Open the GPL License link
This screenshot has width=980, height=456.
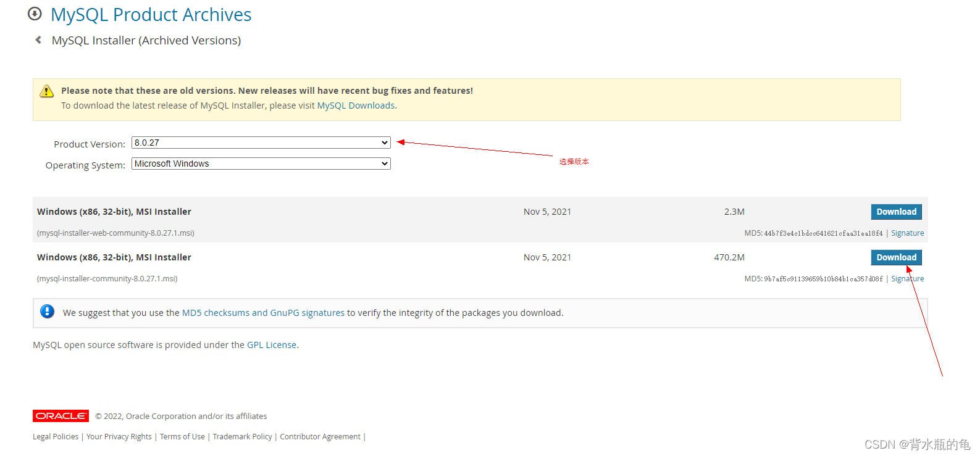(x=272, y=345)
